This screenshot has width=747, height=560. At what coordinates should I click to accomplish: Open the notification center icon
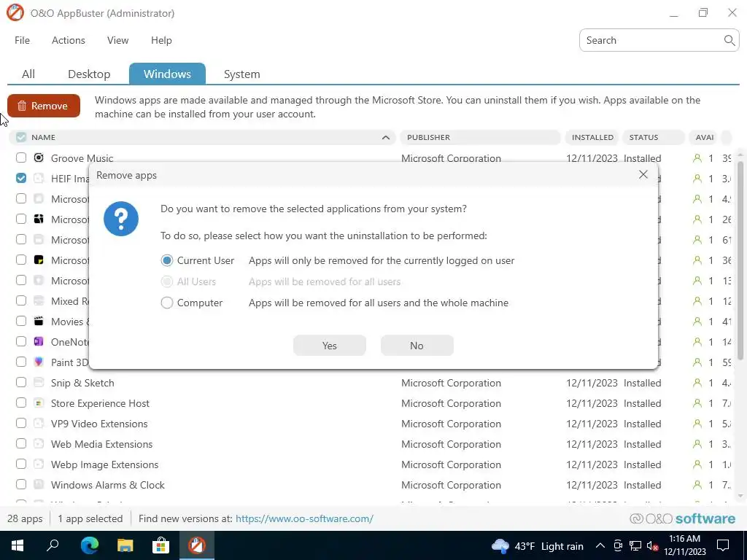point(723,545)
